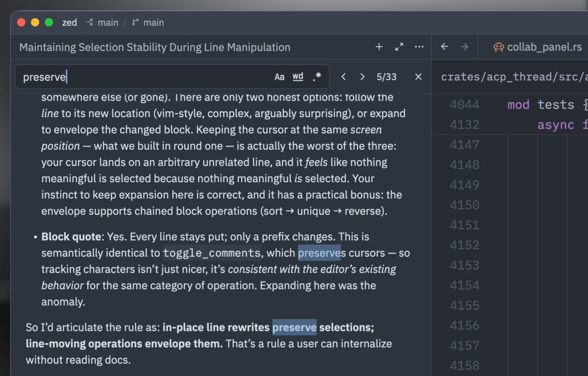Click the macOS yellow minimize button

[x=35, y=22]
